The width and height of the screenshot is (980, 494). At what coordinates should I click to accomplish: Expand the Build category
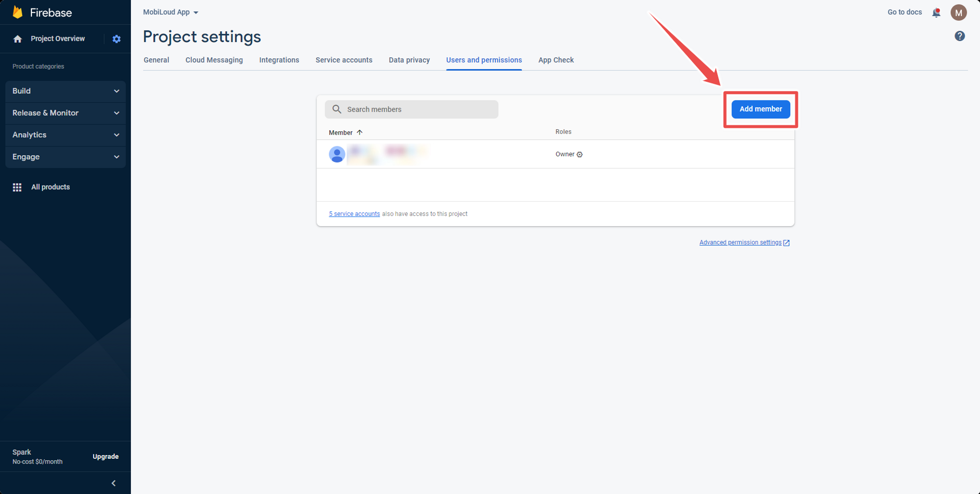click(66, 91)
